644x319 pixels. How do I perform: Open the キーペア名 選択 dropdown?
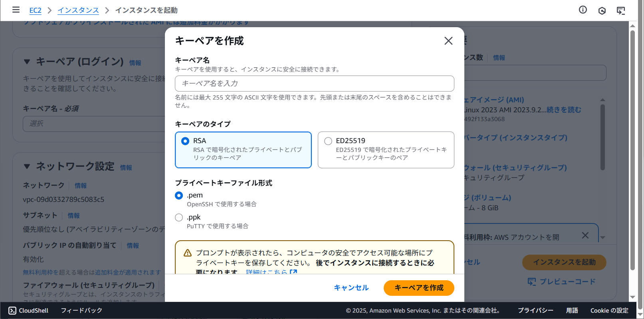pos(94,124)
